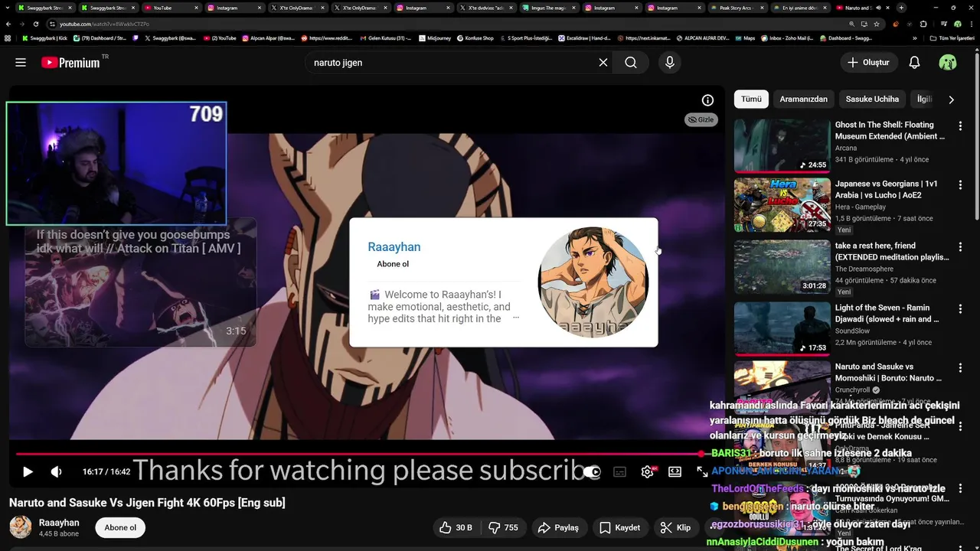Open Midjourney bookmark

tap(435, 37)
